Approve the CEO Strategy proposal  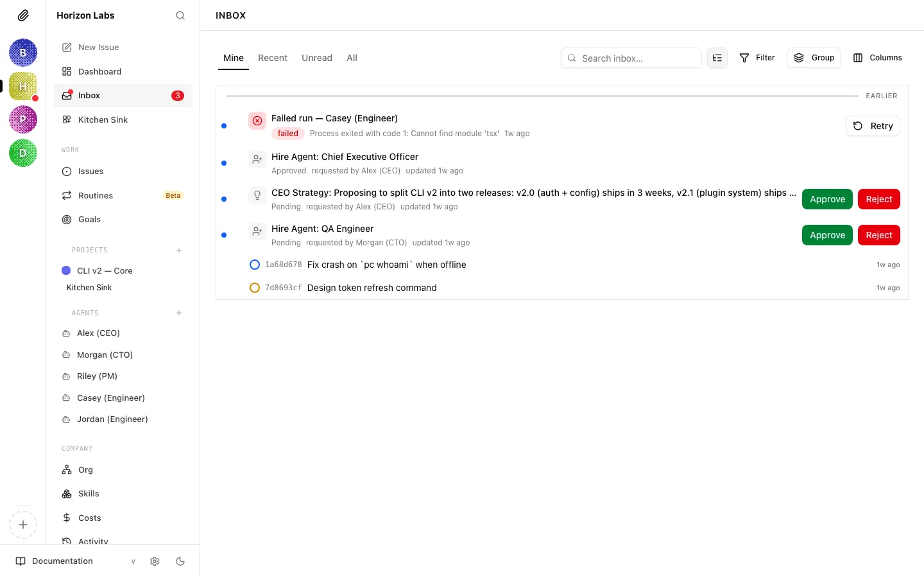(827, 199)
